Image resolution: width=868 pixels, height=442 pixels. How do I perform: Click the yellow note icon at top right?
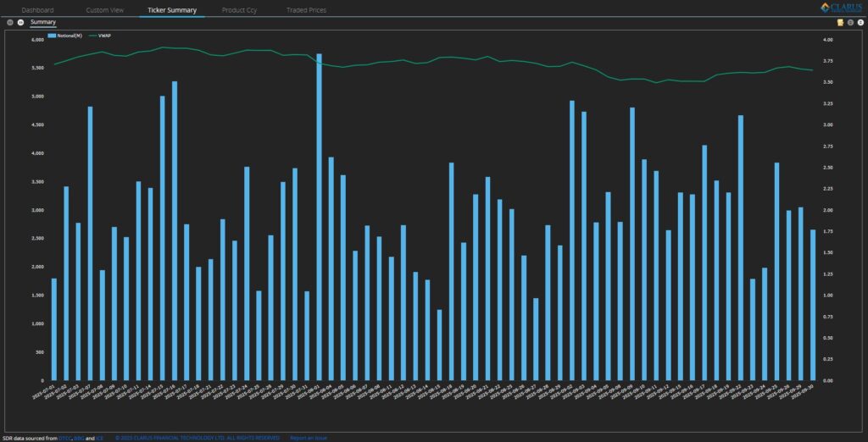pos(840,23)
